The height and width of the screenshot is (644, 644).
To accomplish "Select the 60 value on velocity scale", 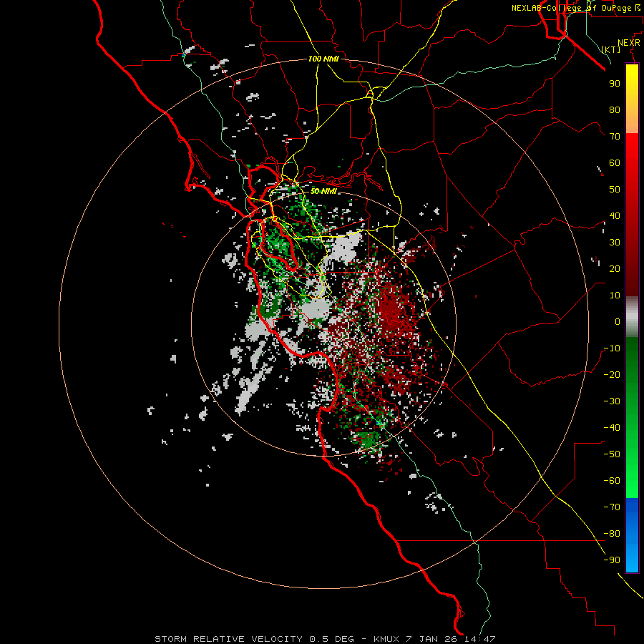I will coord(615,162).
